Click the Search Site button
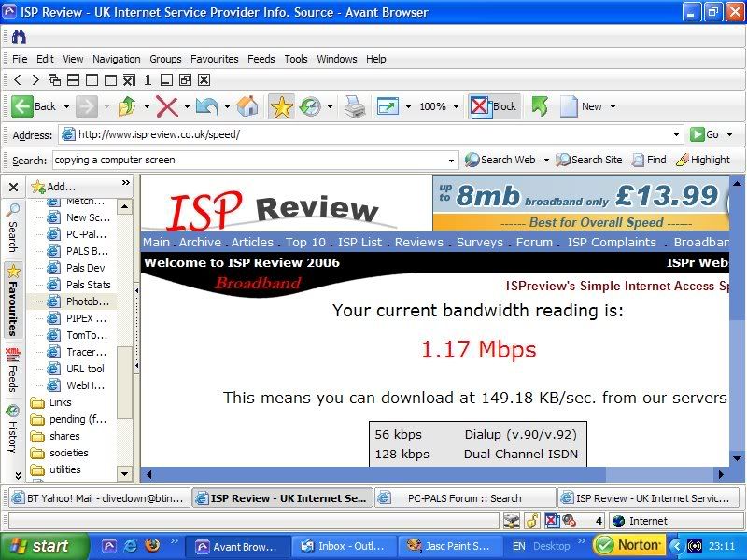Viewport: 747px width, 560px height. coord(589,160)
